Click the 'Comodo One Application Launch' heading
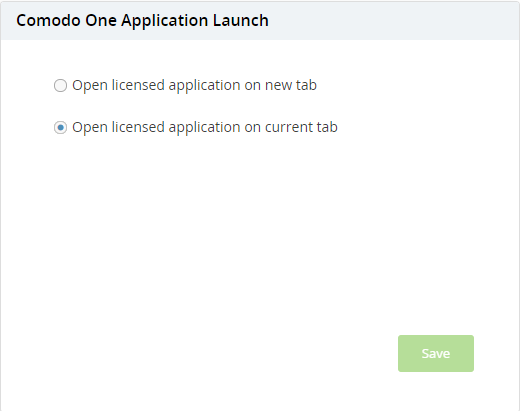Viewport: 520px width, 411px height. tap(142, 20)
